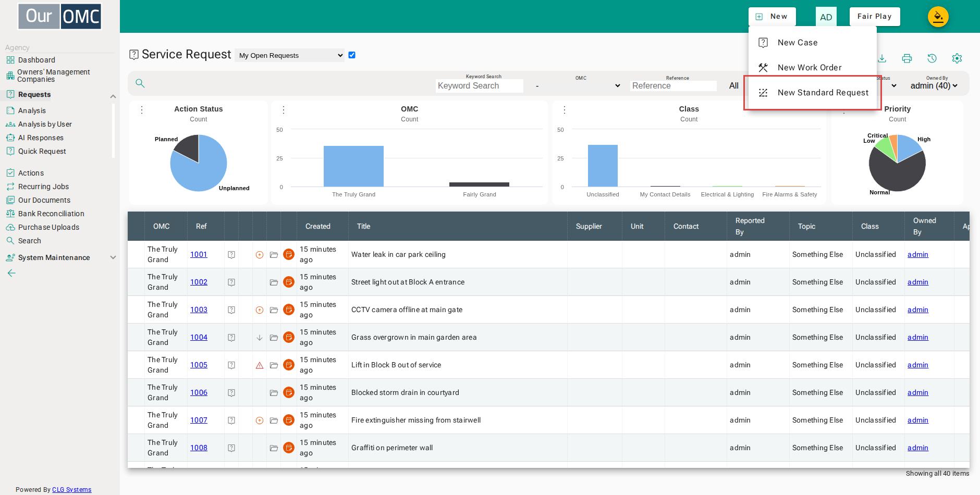Click the back arrow in sidebar
Screen dimensions: 980x495
click(11, 273)
